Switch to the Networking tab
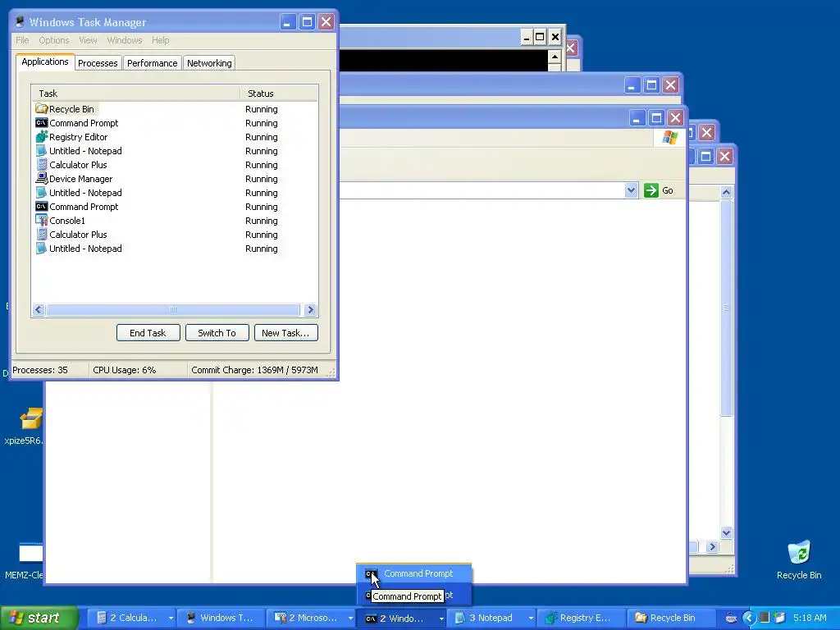Viewport: 840px width, 630px height. pyautogui.click(x=209, y=63)
